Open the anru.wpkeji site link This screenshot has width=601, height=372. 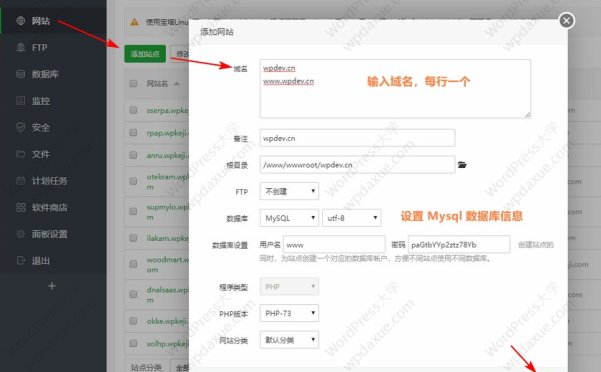[x=167, y=155]
